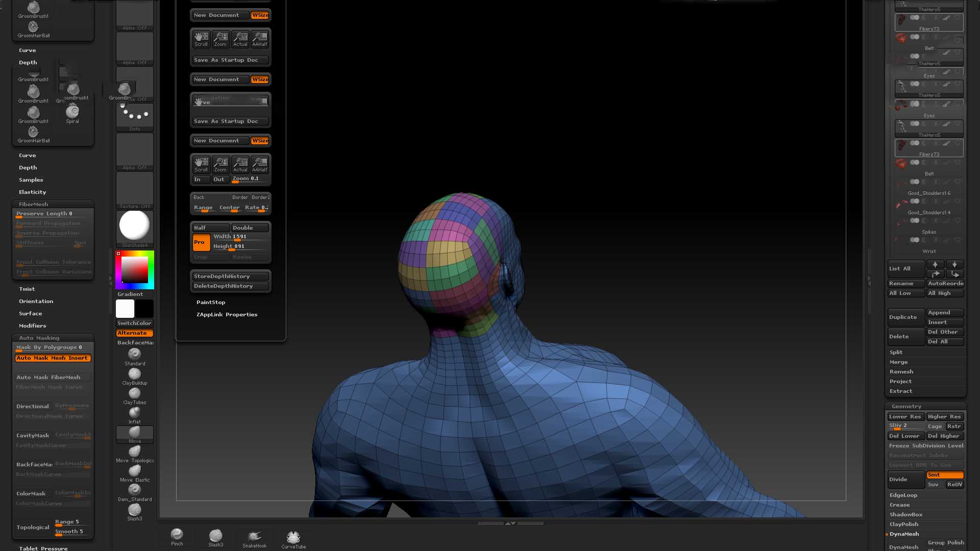980x551 pixels.
Task: Select the Inflat brush
Action: click(135, 415)
